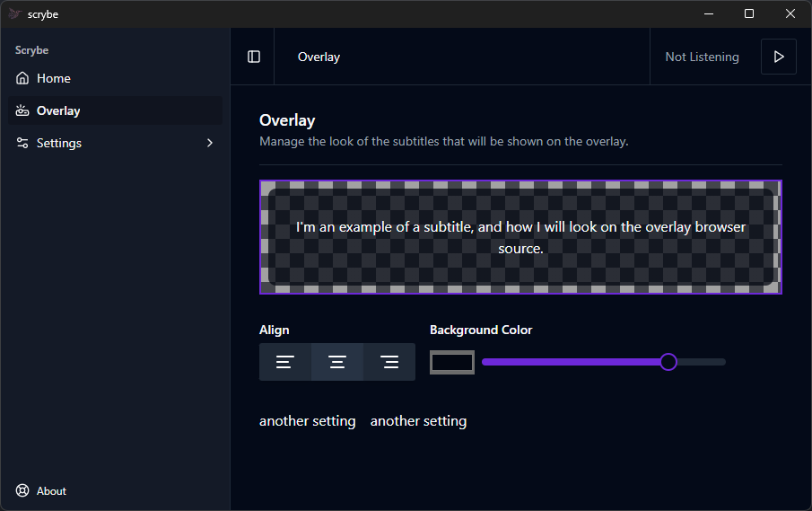Open the Home page in sidebar
The height and width of the screenshot is (511, 812).
click(x=115, y=78)
